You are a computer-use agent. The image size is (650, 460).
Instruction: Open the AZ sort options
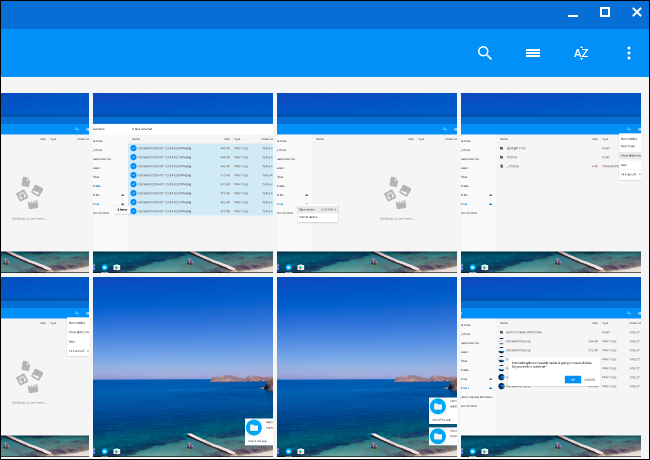tap(581, 53)
